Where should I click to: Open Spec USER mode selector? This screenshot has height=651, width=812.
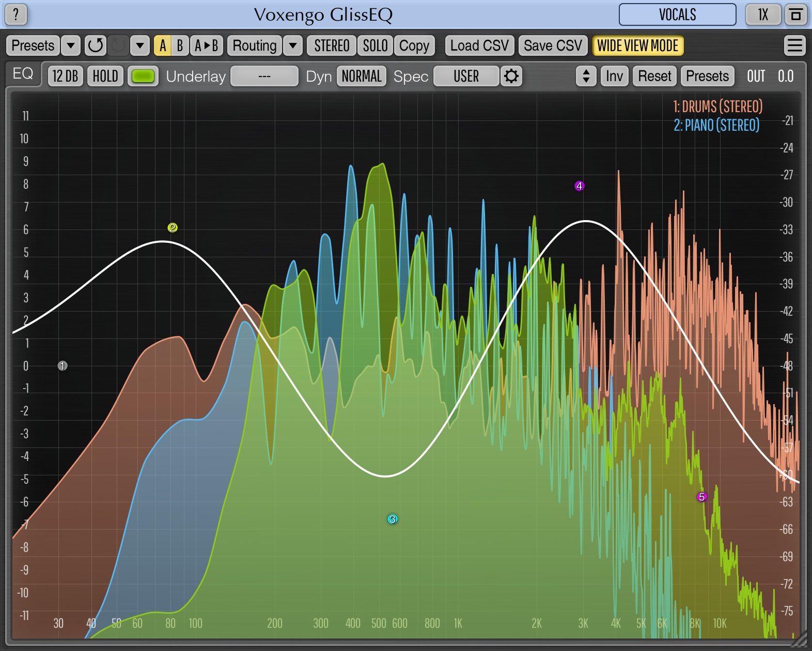click(x=466, y=76)
